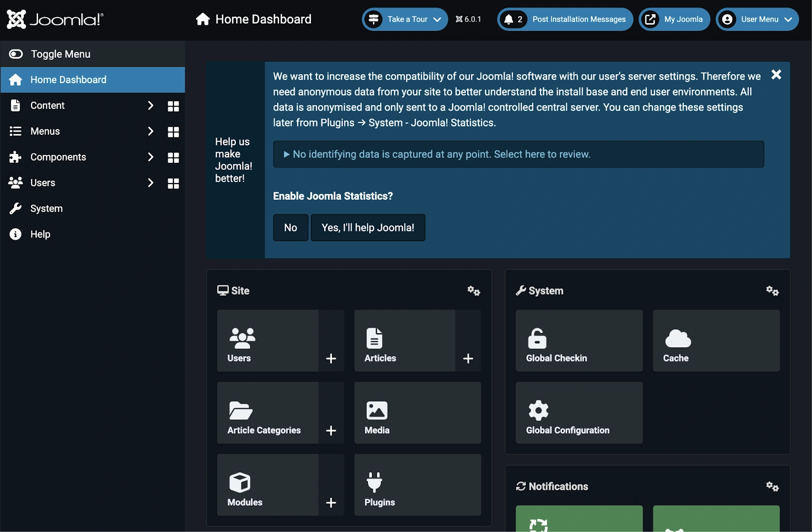Image resolution: width=812 pixels, height=532 pixels.
Task: Decline statistics with the No button
Action: 290,228
